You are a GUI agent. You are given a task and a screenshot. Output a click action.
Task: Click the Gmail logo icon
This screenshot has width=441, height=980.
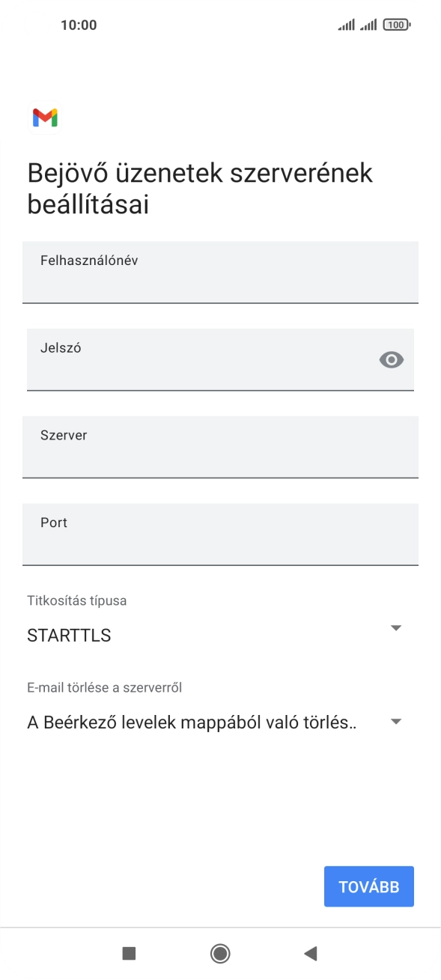(x=45, y=117)
